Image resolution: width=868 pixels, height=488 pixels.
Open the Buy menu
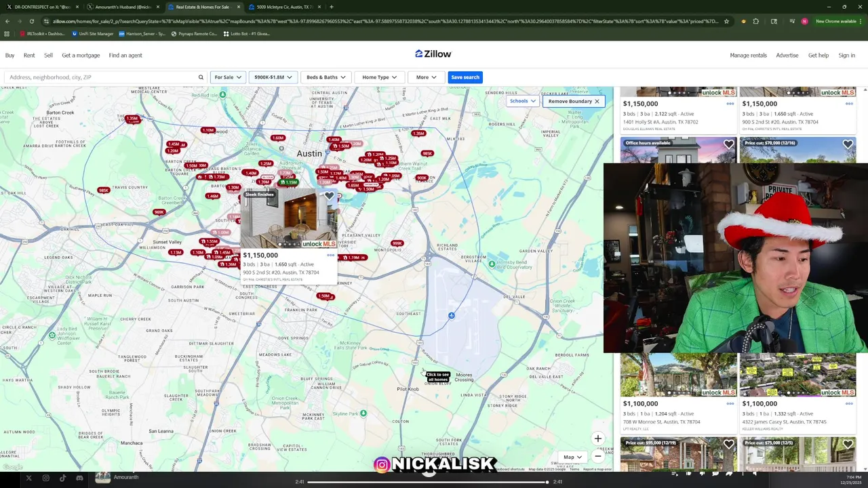[10, 56]
